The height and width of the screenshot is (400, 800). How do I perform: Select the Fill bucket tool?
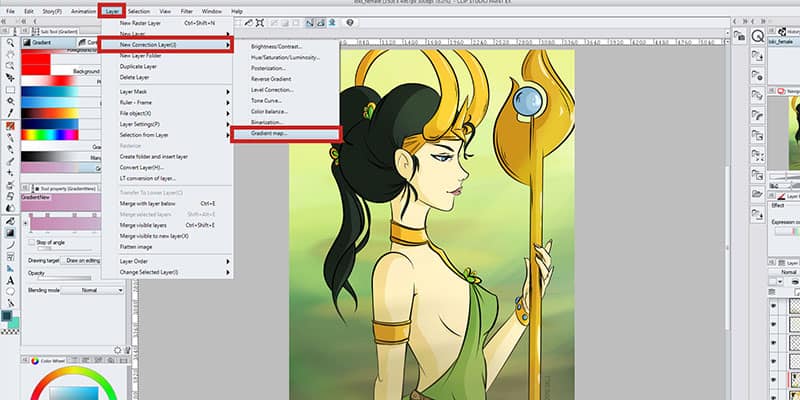click(x=10, y=221)
